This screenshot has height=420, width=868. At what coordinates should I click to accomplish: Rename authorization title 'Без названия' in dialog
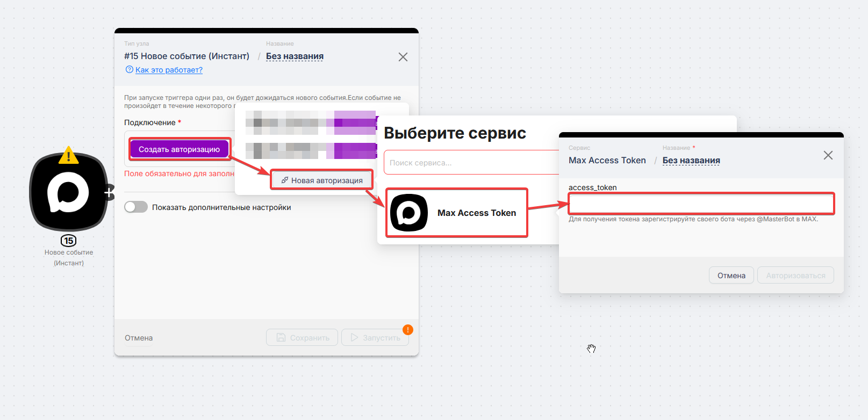pyautogui.click(x=691, y=161)
